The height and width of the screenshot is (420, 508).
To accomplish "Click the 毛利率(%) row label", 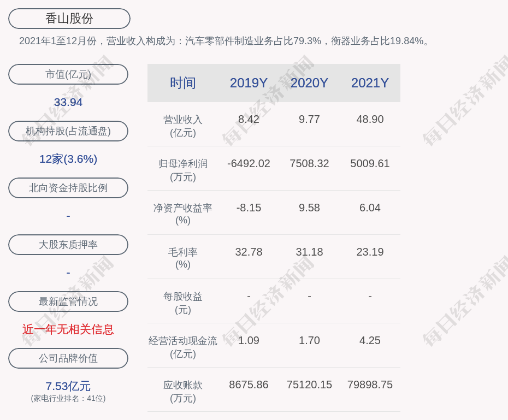I will 183,258.
